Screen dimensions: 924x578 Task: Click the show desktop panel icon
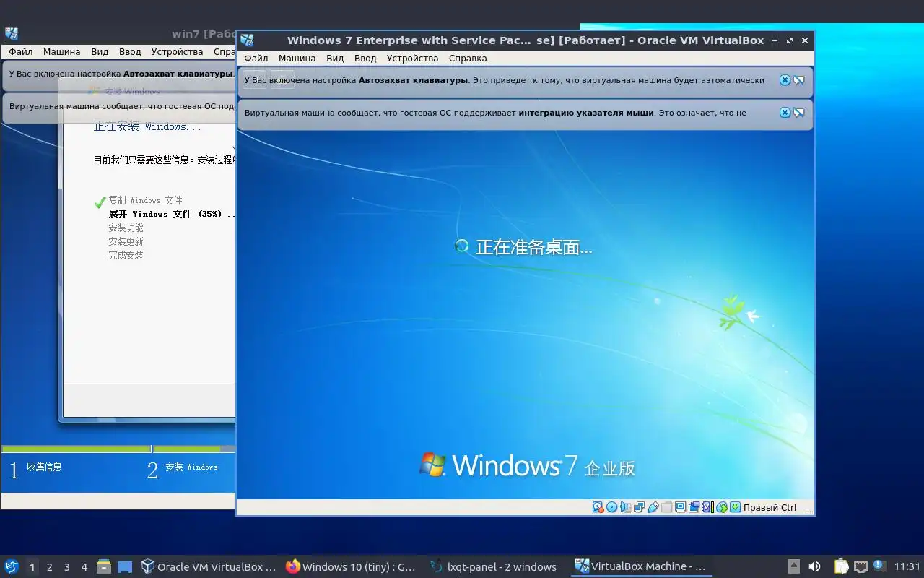[x=124, y=566]
